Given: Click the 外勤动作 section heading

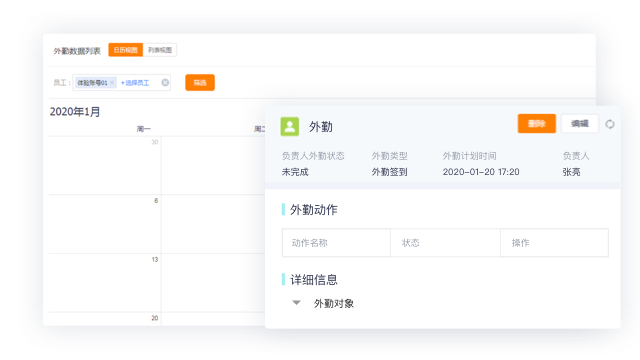Looking at the screenshot, I should pos(314,210).
